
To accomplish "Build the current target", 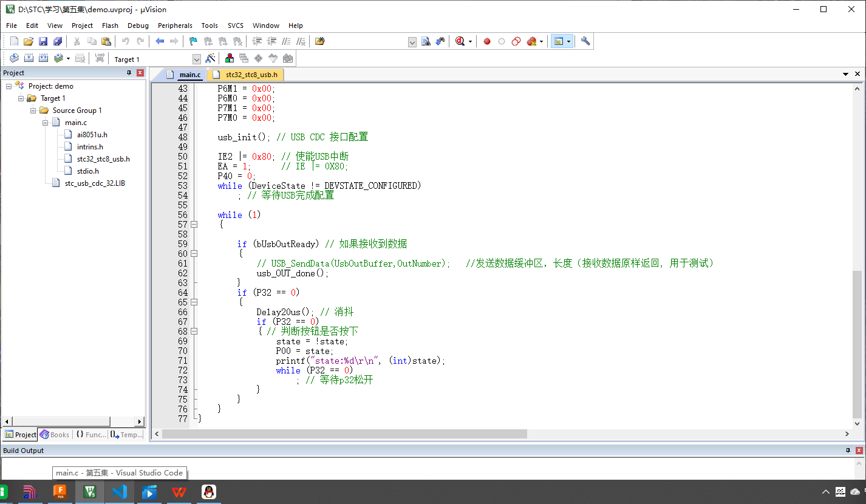I will [x=29, y=58].
